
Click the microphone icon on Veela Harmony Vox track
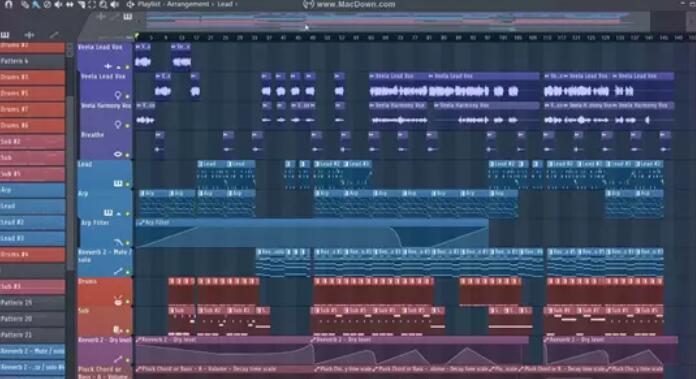pos(118,125)
